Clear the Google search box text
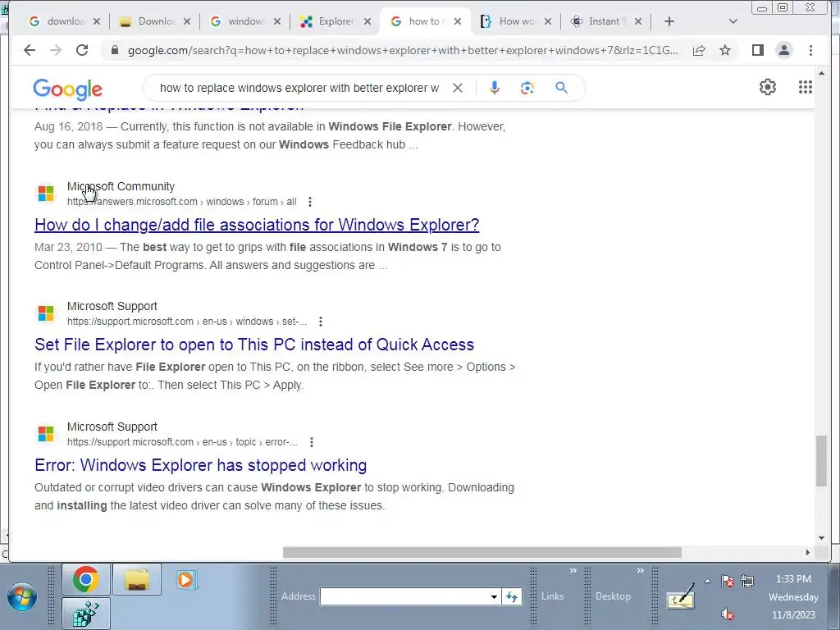Screen dimensions: 840x630 click(458, 88)
